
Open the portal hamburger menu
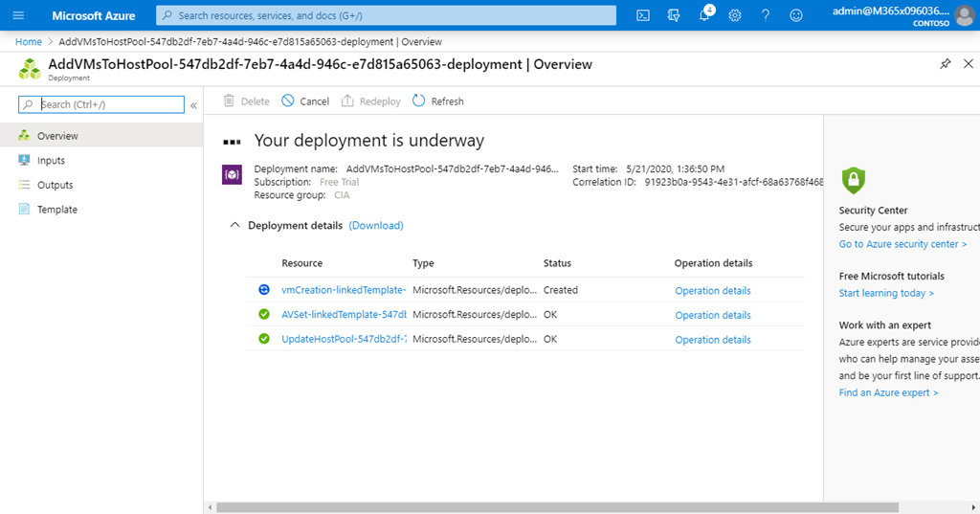tap(17, 15)
